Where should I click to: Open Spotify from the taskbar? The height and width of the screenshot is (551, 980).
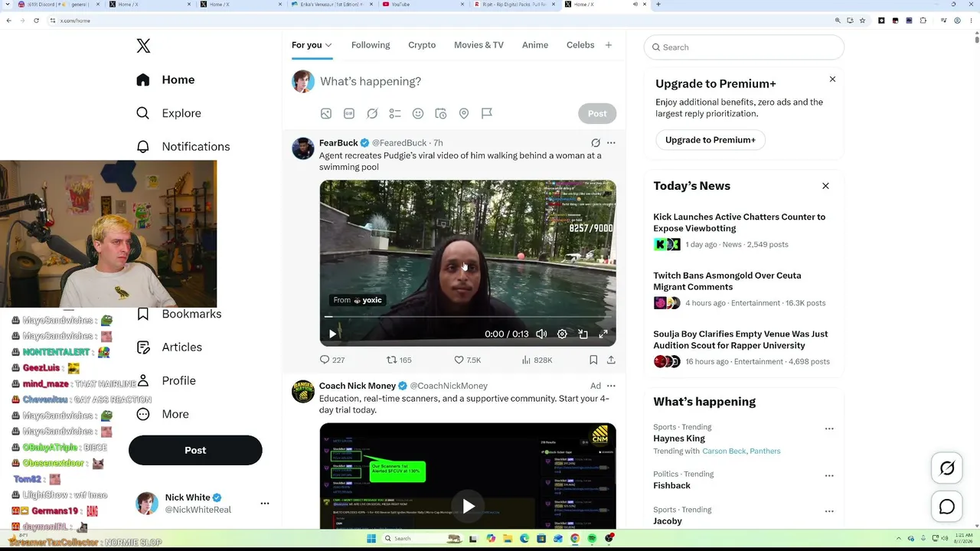tap(592, 539)
